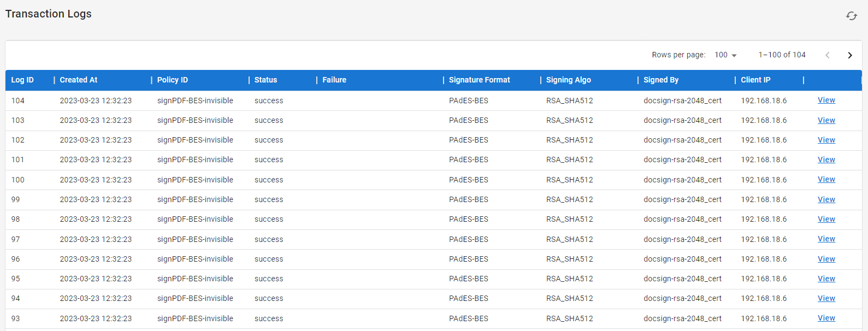Click docsign-rsa-2048_cert in row 99

coord(683,199)
